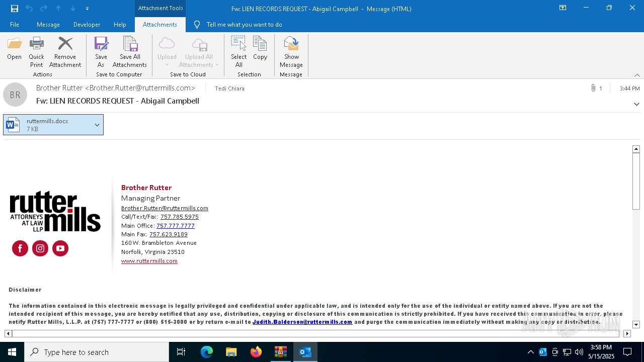This screenshot has width=644, height=362.
Task: Click the Outlook taskbar icon
Action: (x=305, y=352)
